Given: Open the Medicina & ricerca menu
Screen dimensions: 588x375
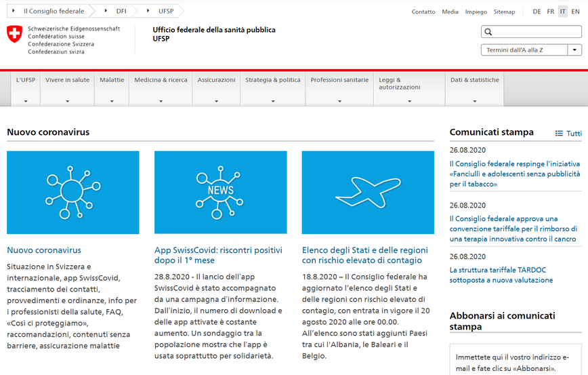Looking at the screenshot, I should point(161,89).
